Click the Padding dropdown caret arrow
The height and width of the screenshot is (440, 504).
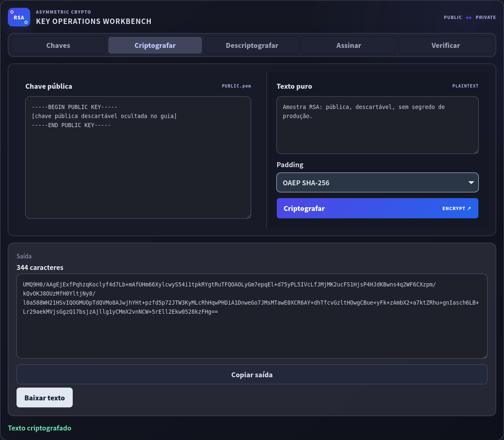pyautogui.click(x=471, y=182)
